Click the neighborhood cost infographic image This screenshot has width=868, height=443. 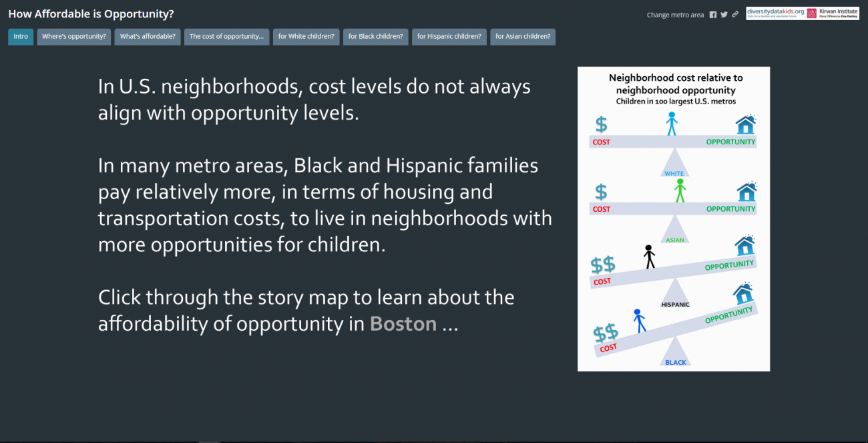tap(674, 218)
